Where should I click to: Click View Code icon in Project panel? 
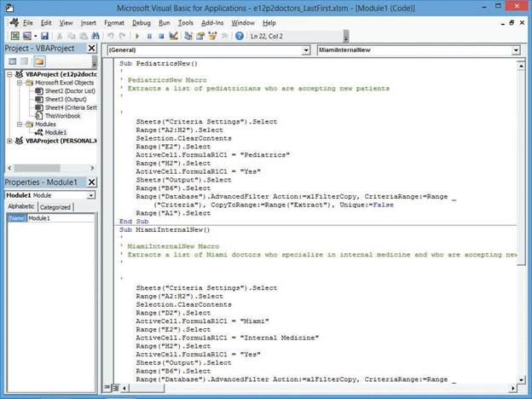click(11, 61)
